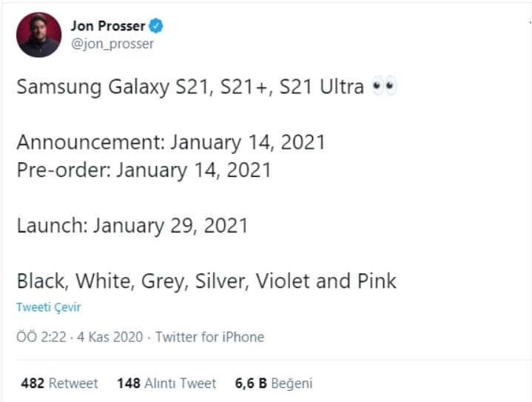Open the 148 Alıntı Tweet list

click(x=166, y=383)
